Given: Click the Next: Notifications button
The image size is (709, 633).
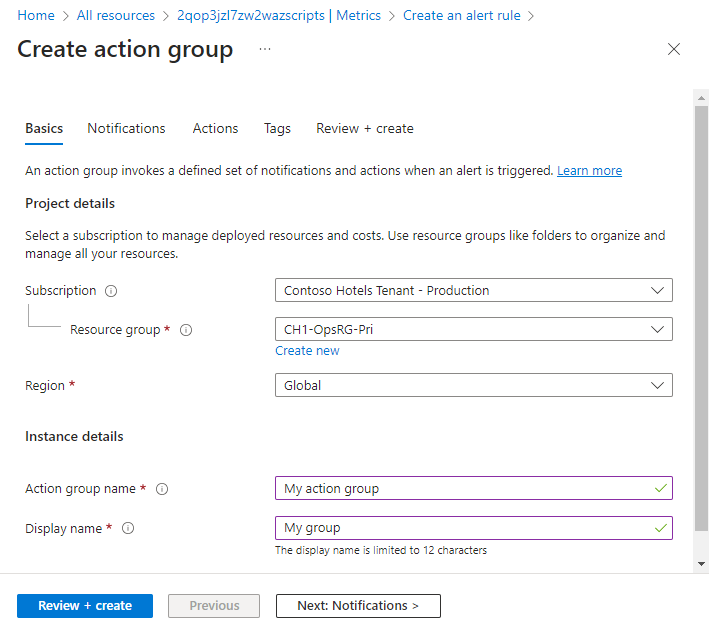Looking at the screenshot, I should tap(358, 606).
